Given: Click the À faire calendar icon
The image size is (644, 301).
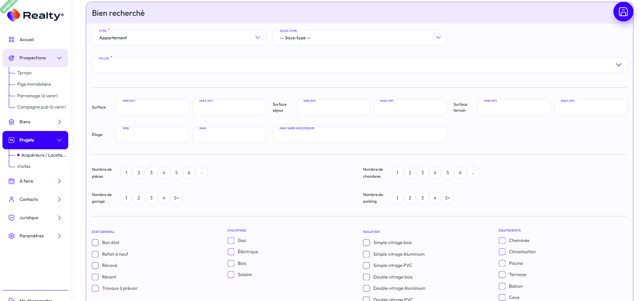Looking at the screenshot, I should pos(12,181).
